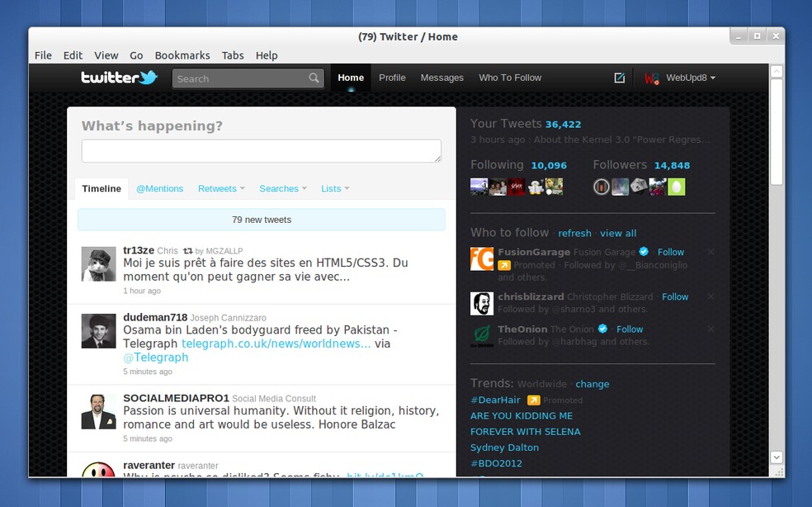Screen dimensions: 812x507
Task: Go to the Profile page
Action: point(392,78)
